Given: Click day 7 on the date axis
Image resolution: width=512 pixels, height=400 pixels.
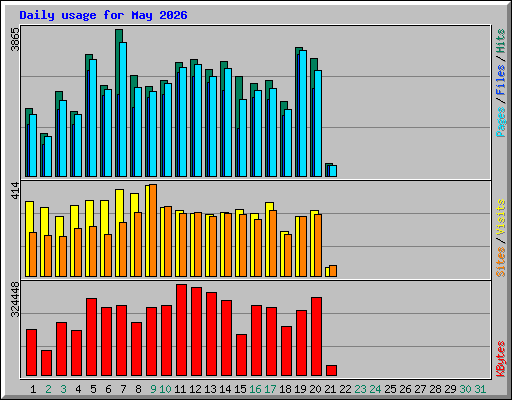Looking at the screenshot, I should point(123,389).
